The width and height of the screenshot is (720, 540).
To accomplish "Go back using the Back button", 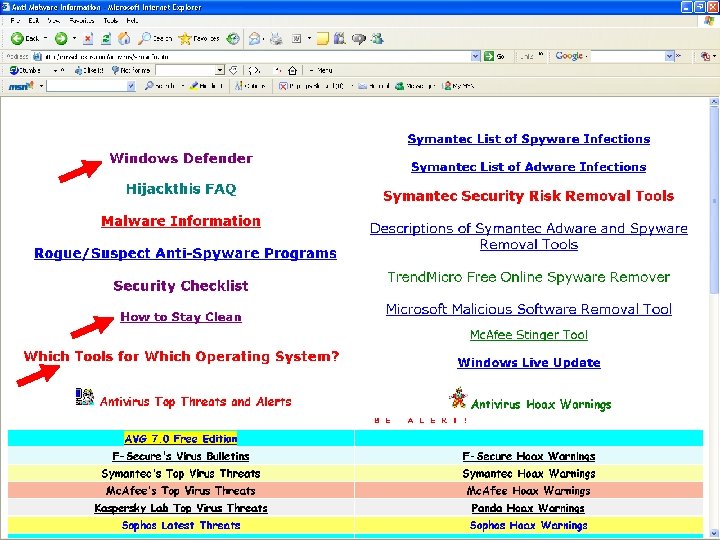I will coord(25,39).
